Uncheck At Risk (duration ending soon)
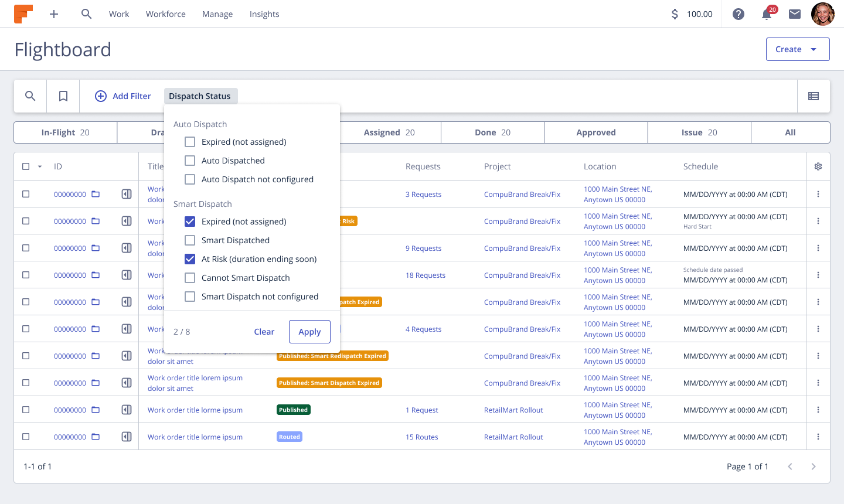Screen dimensions: 844x504 190,259
